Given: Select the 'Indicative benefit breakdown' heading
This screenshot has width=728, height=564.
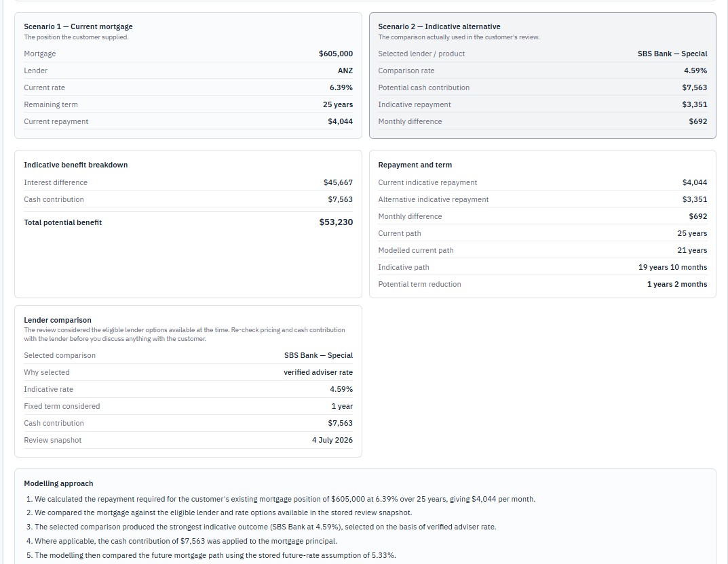Looking at the screenshot, I should click(76, 165).
